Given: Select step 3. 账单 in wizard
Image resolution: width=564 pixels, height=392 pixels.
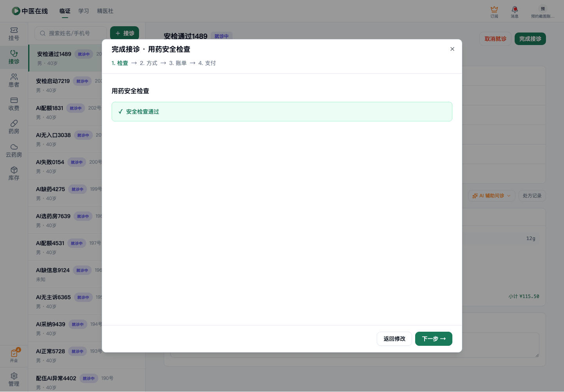Looking at the screenshot, I should (178, 63).
